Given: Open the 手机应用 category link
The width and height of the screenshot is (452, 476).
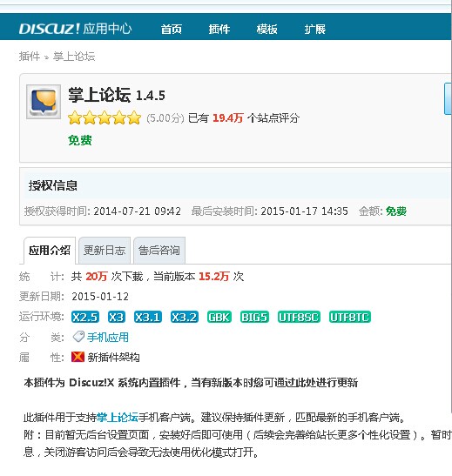Looking at the screenshot, I should click(x=108, y=338).
